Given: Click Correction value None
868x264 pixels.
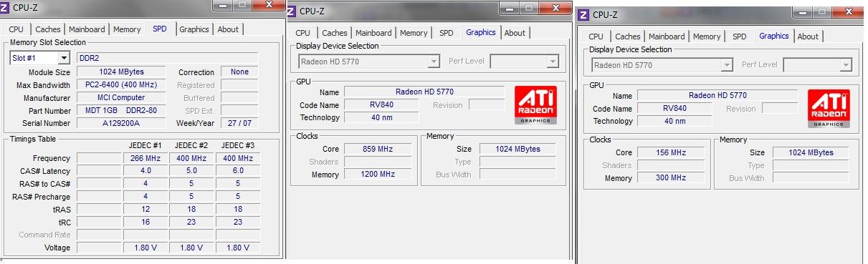Looking at the screenshot, I should tap(239, 72).
